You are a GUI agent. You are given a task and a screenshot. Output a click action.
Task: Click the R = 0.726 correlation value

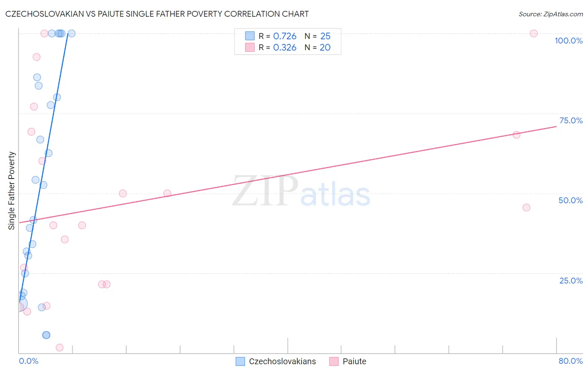(x=277, y=36)
